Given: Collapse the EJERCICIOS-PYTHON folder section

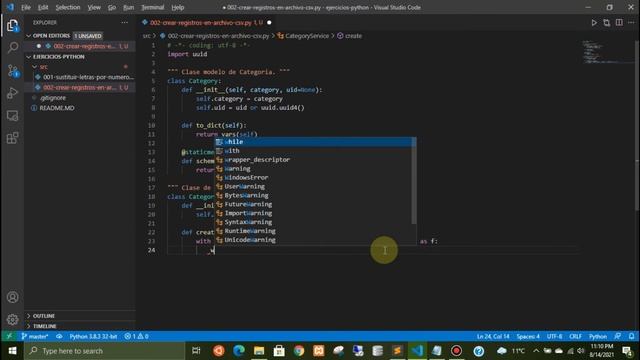Looking at the screenshot, I should [80, 57].
